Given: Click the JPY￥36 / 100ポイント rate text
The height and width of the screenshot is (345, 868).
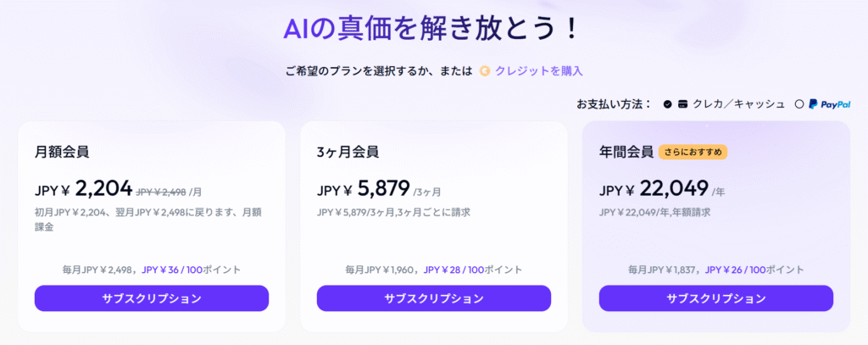Looking at the screenshot, I should (x=192, y=270).
